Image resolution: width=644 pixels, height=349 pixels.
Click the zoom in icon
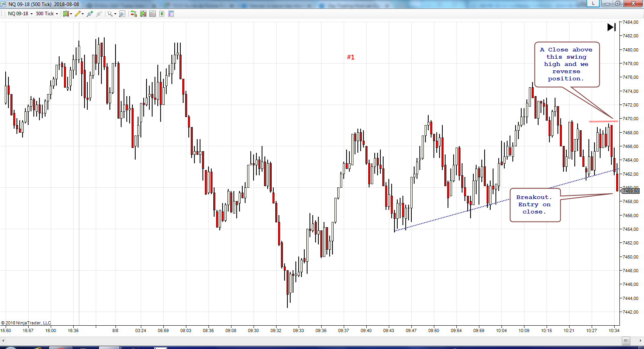pos(90,14)
